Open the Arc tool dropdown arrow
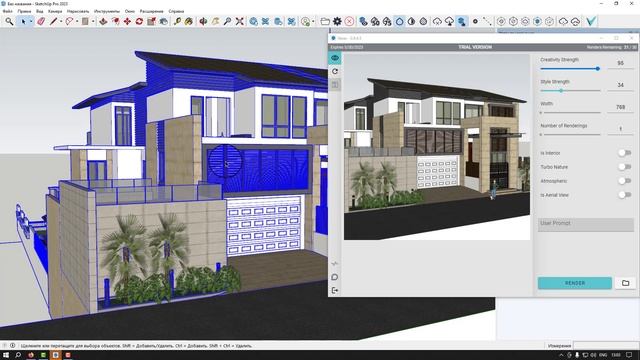 77,21
